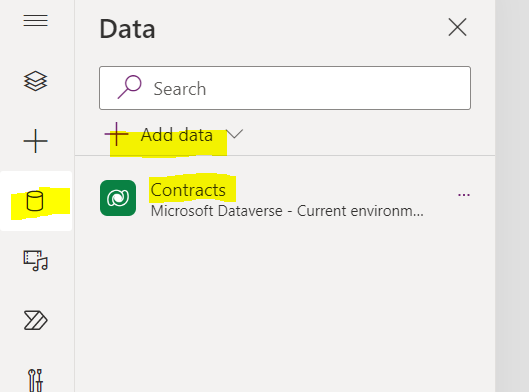This screenshot has height=392, width=529.
Task: Expand the Add data chevron dropdown
Action: click(234, 134)
